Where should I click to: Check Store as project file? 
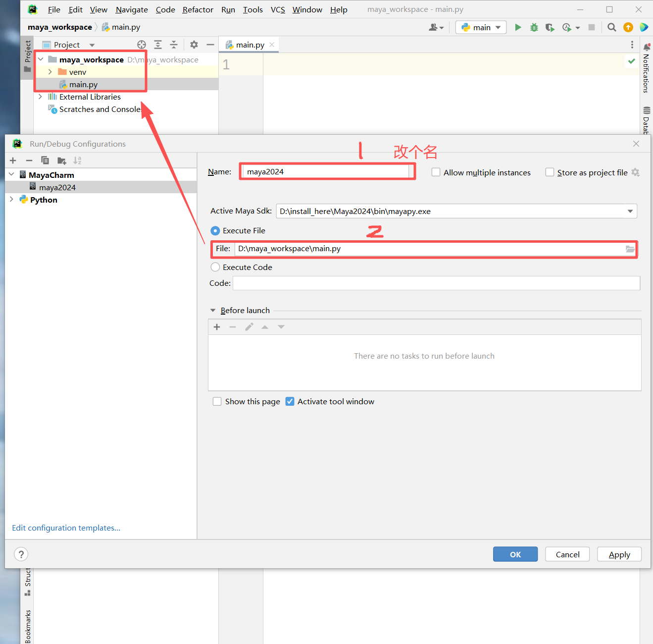coord(550,172)
